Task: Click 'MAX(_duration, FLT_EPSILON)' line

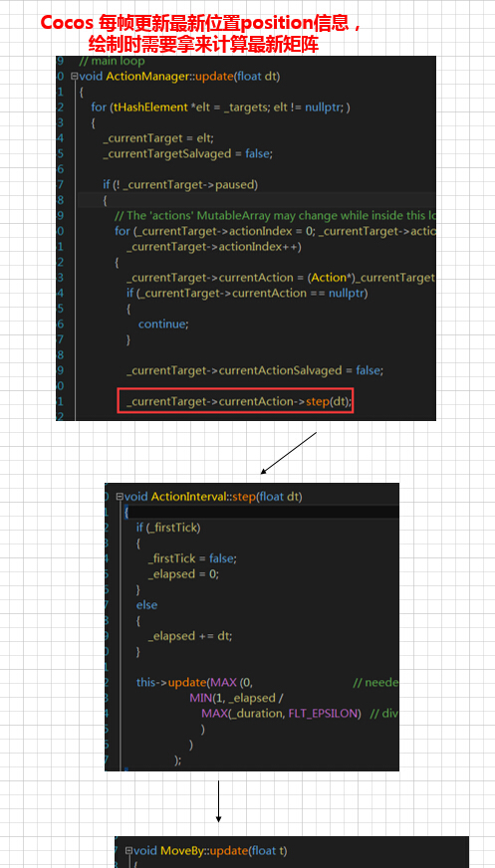Action: pos(281,714)
